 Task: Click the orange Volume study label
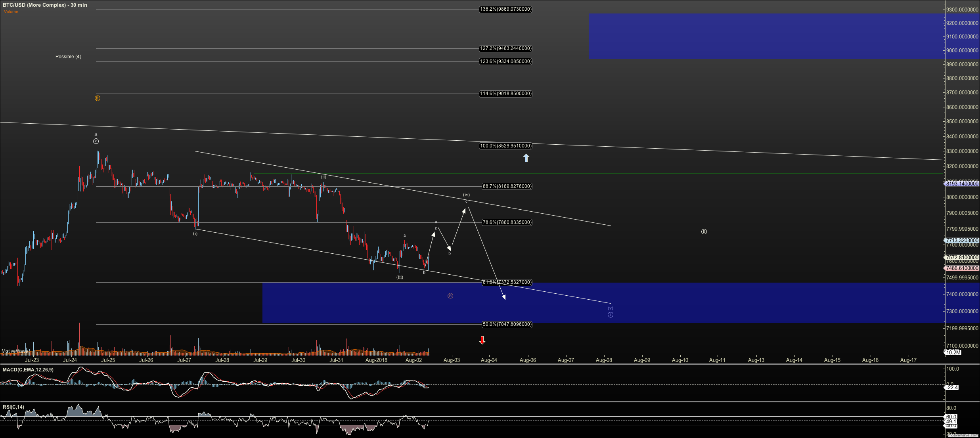click(11, 11)
